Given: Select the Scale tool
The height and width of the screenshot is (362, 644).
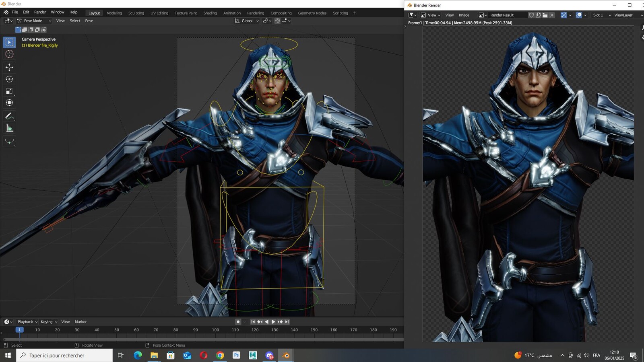Looking at the screenshot, I should tap(9, 91).
